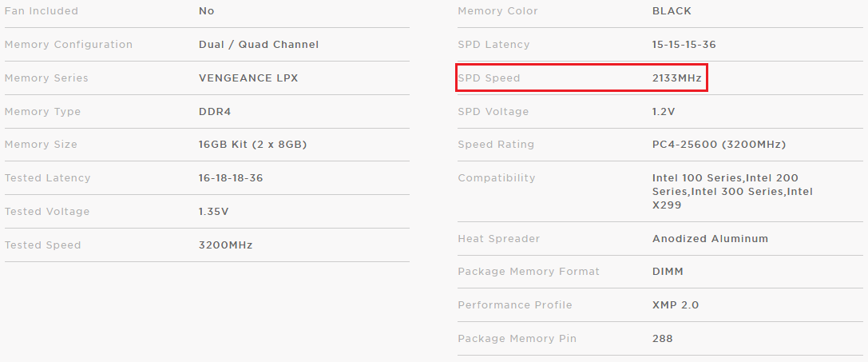Click the Memory Type DDR4 value
Image resolution: width=868 pixels, height=362 pixels.
click(215, 111)
